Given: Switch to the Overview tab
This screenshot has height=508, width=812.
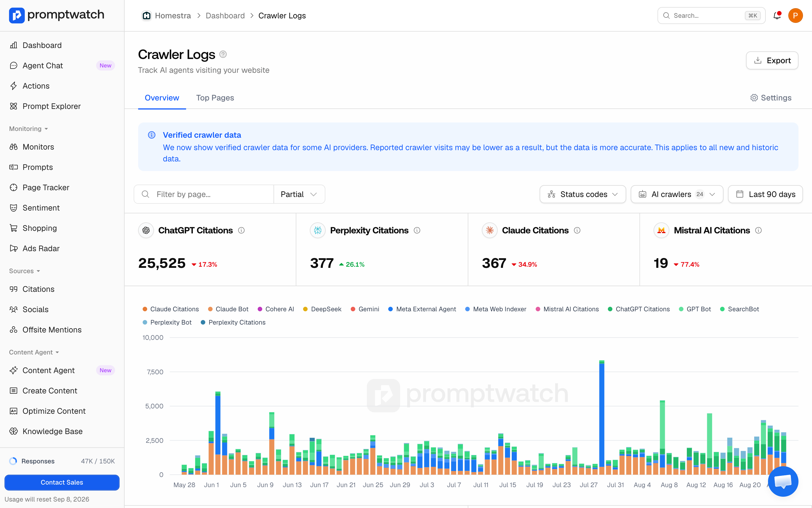Looking at the screenshot, I should 162,98.
